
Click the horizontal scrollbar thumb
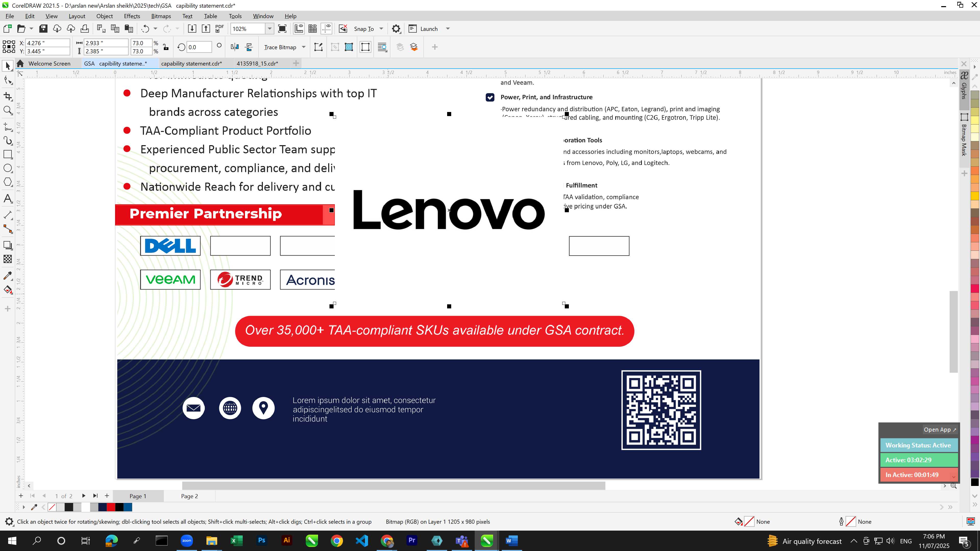(x=393, y=486)
